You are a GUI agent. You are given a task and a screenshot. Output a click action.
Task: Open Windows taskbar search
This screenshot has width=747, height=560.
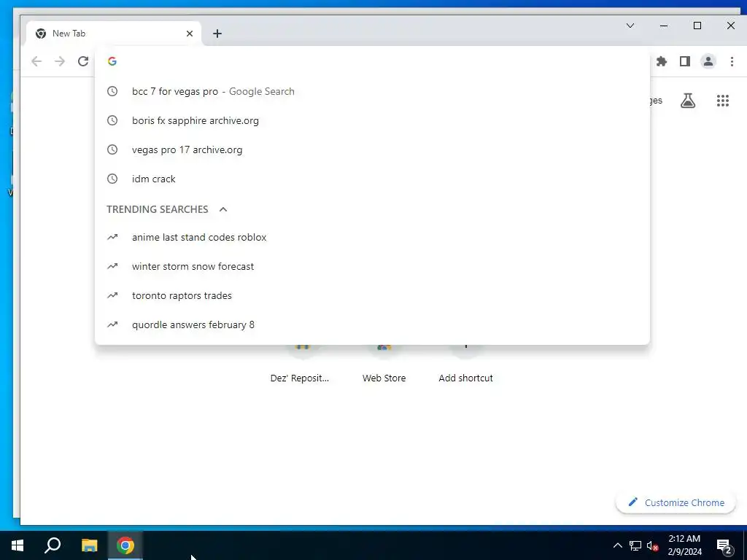click(x=53, y=545)
